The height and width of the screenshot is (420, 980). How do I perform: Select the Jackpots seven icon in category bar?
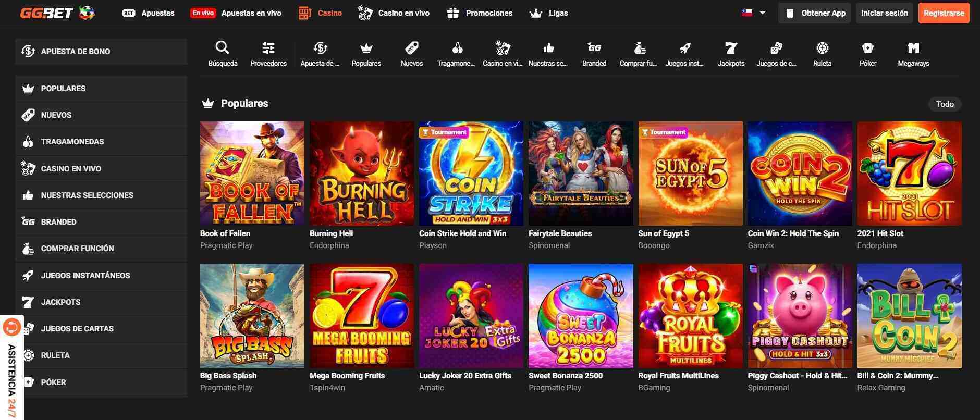[x=731, y=48]
